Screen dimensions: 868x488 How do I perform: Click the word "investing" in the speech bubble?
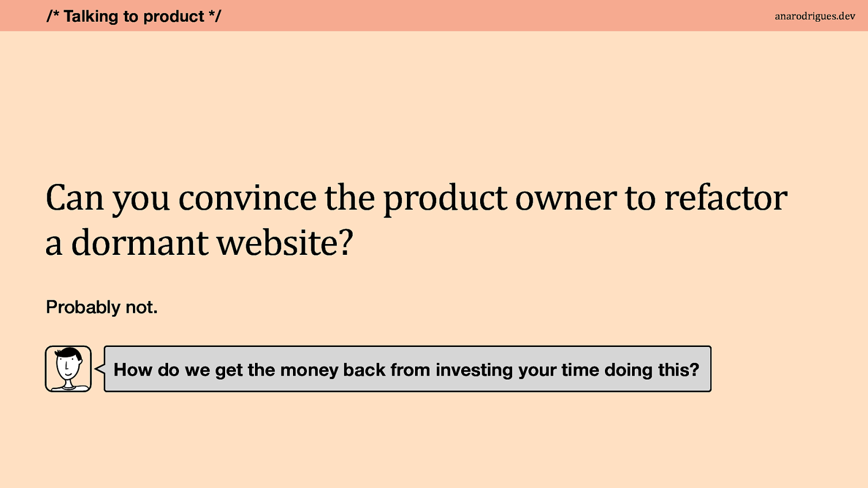pos(474,370)
